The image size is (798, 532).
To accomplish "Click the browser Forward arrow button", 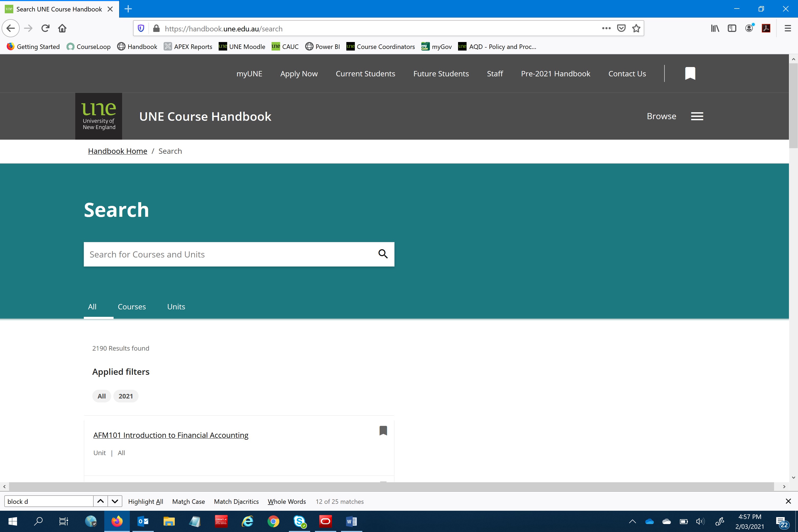I will click(x=28, y=28).
